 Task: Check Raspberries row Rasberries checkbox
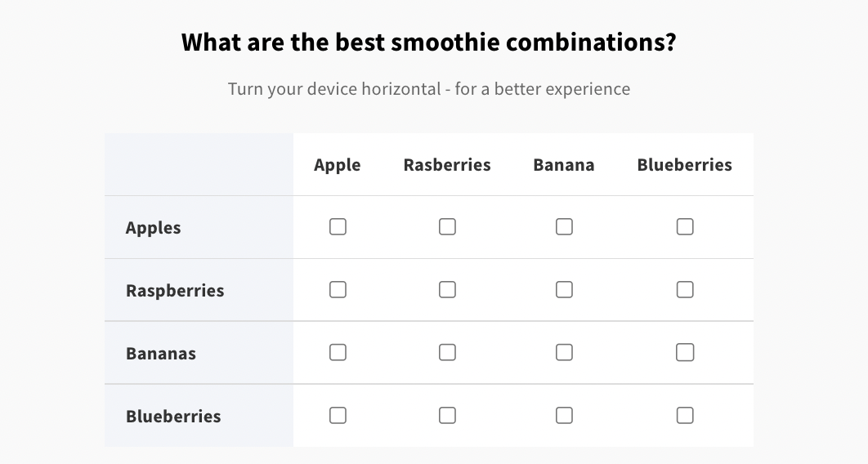click(447, 289)
